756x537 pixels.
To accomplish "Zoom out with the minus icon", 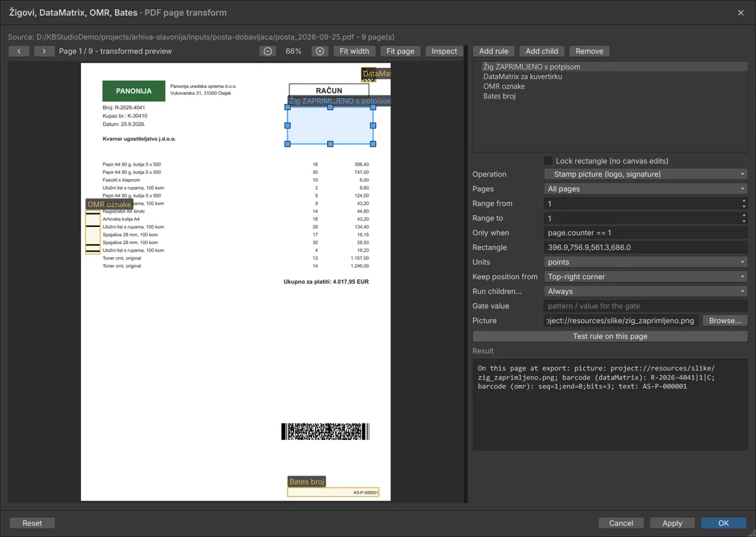I will coord(267,51).
